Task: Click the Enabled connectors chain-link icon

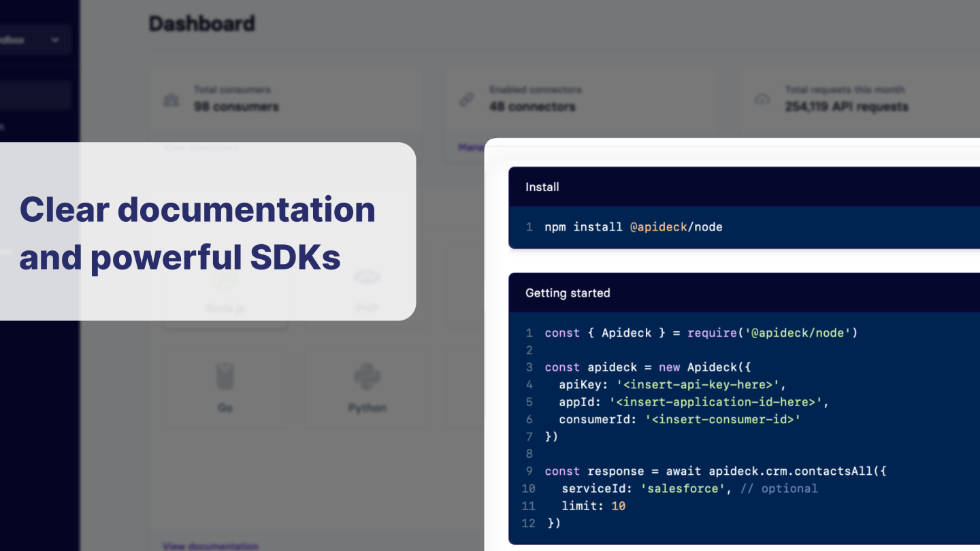Action: [466, 99]
